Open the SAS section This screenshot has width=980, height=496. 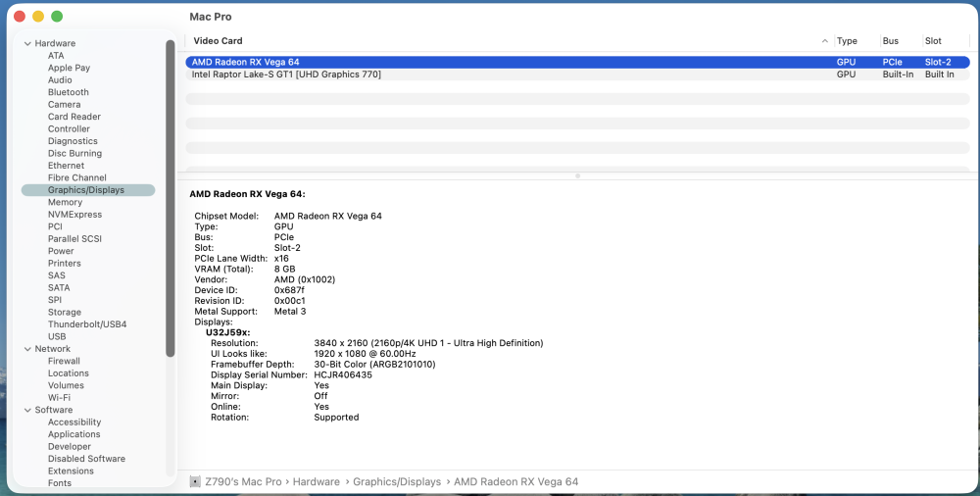pos(56,275)
